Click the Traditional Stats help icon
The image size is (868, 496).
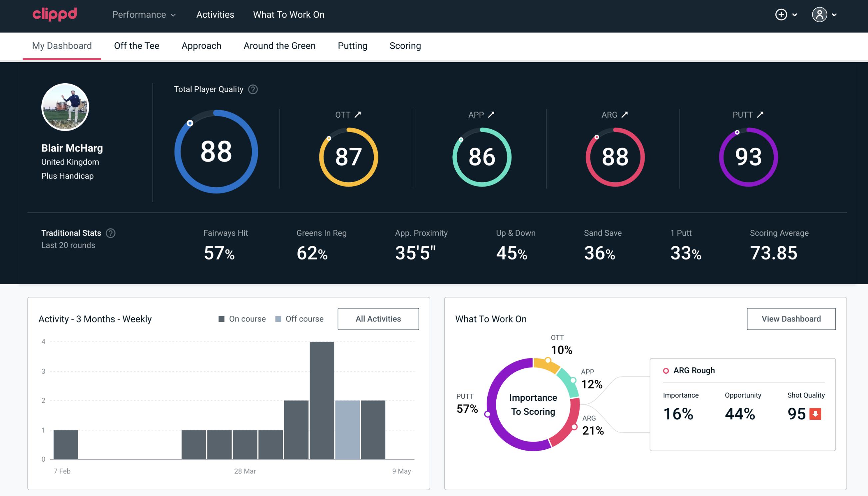(110, 233)
